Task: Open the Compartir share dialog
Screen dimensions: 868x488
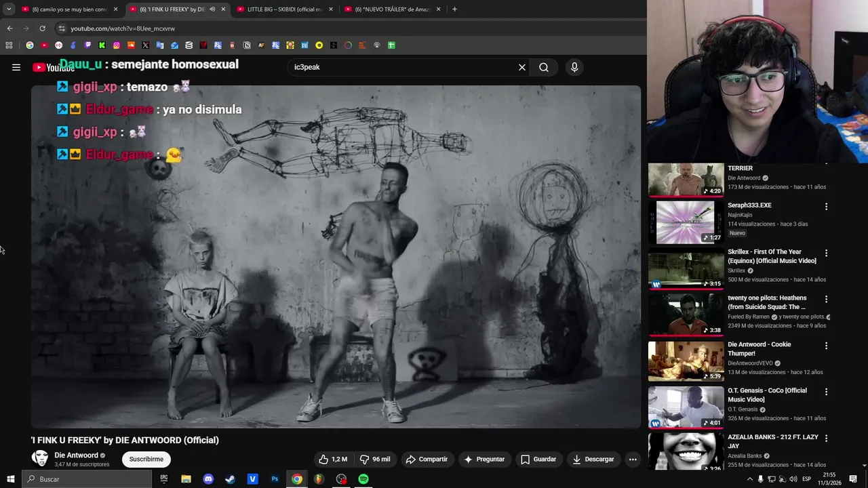Action: click(427, 459)
